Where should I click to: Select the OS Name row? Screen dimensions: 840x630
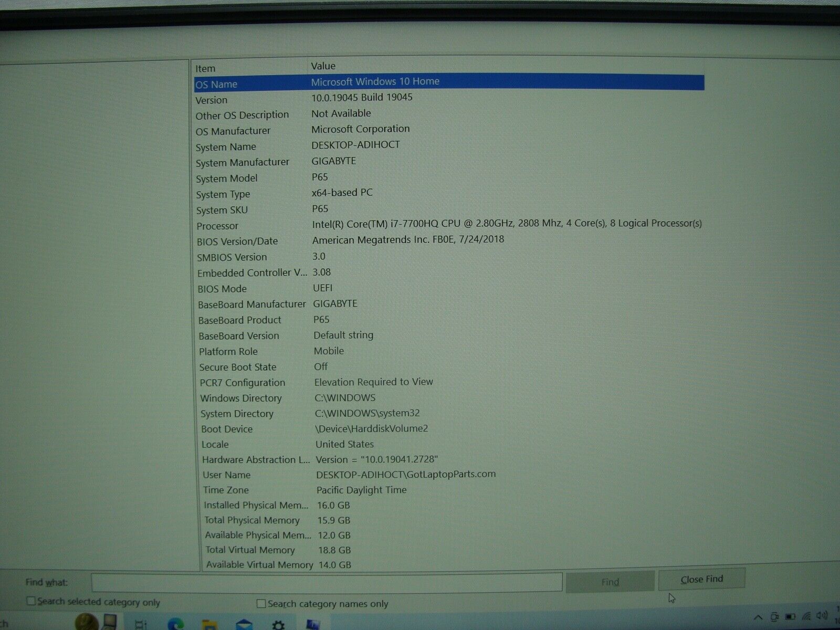click(x=449, y=82)
